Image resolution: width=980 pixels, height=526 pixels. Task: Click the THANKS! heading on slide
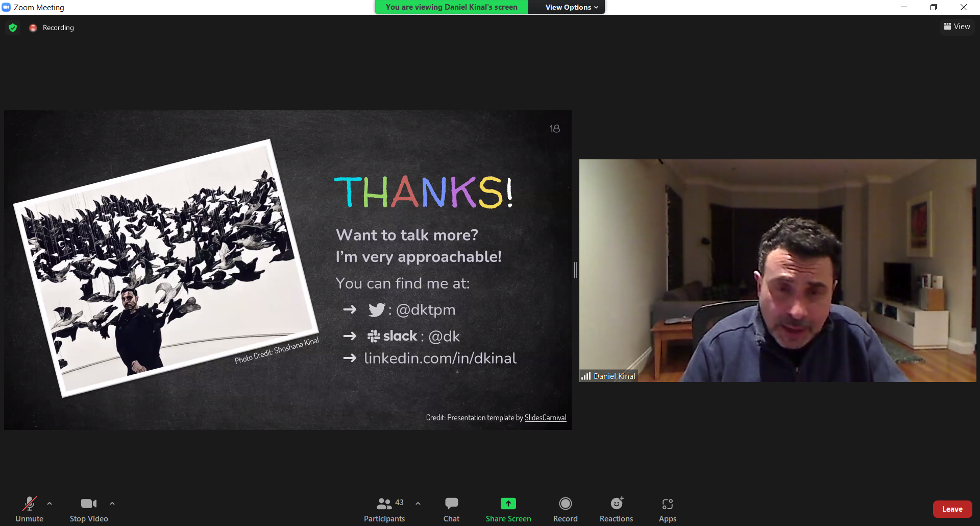coord(424,193)
